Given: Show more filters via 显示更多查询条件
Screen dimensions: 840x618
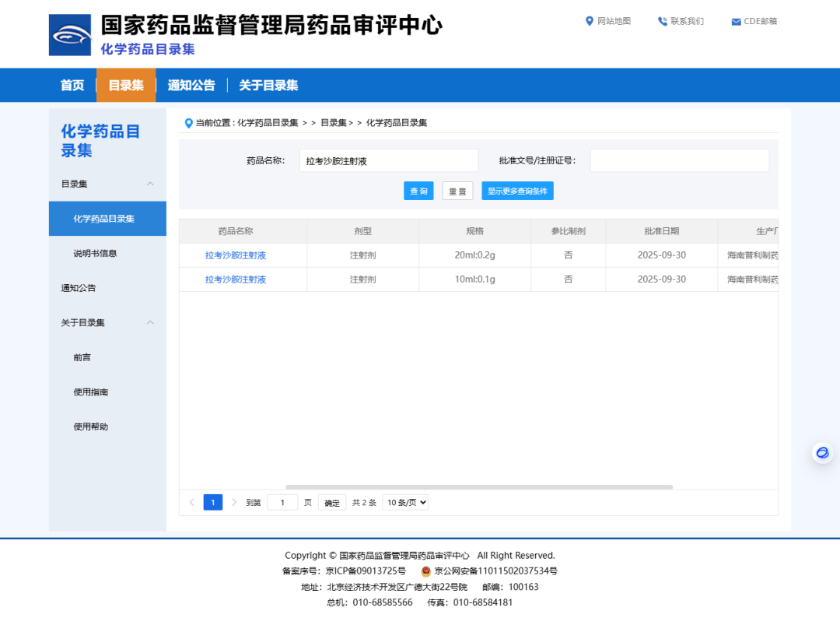Looking at the screenshot, I should point(517,190).
